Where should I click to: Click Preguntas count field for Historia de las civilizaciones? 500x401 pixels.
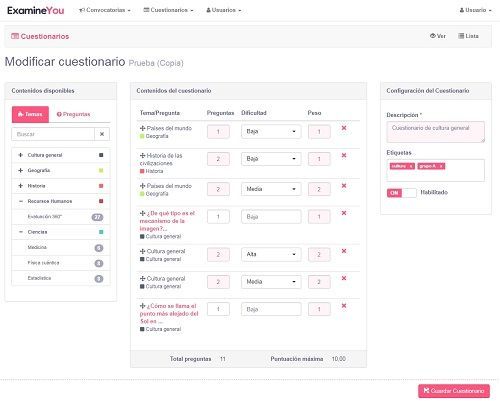coord(218,159)
